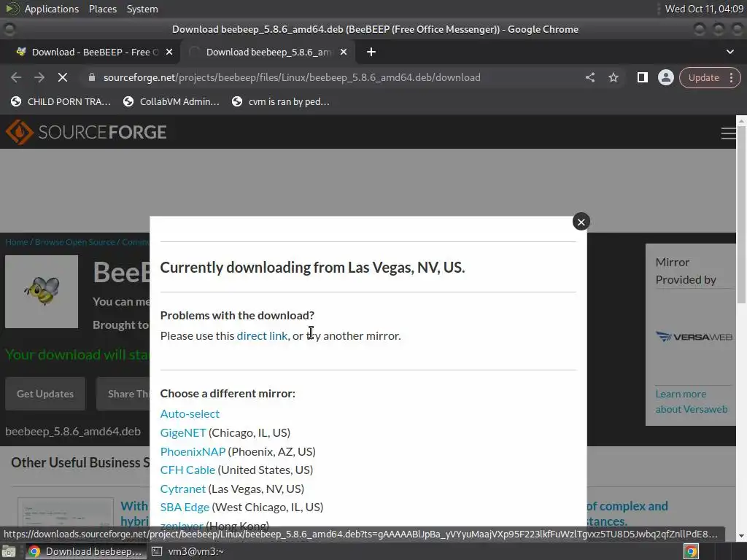Click show desktop icon in taskbar
747x560 pixels.
pos(9,552)
